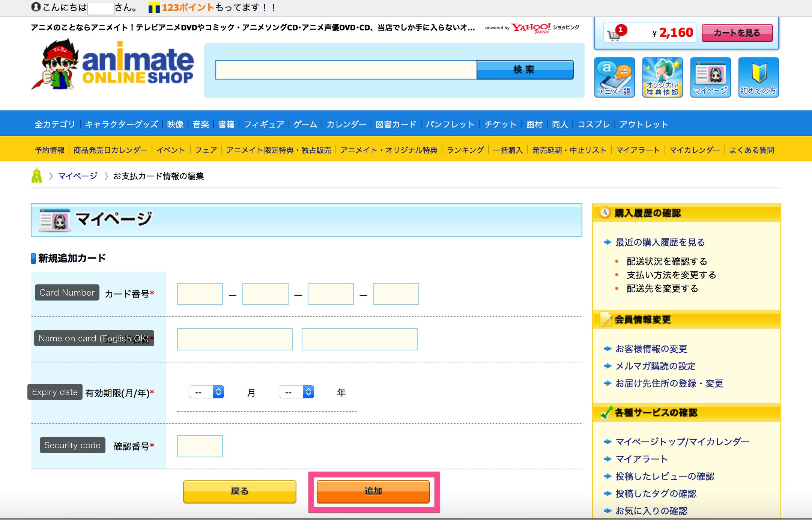Click the first card number field
The height and width of the screenshot is (520, 812).
200,294
